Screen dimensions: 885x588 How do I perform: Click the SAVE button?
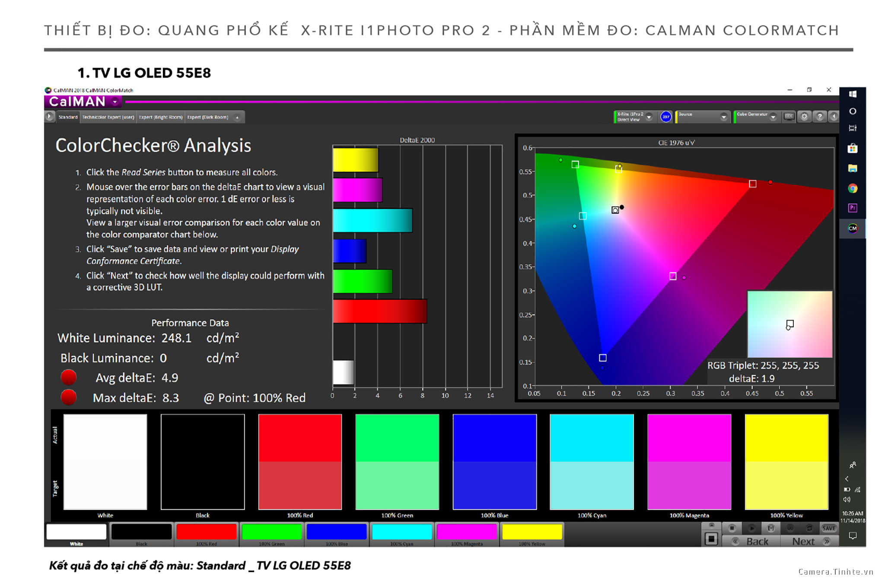tap(829, 528)
